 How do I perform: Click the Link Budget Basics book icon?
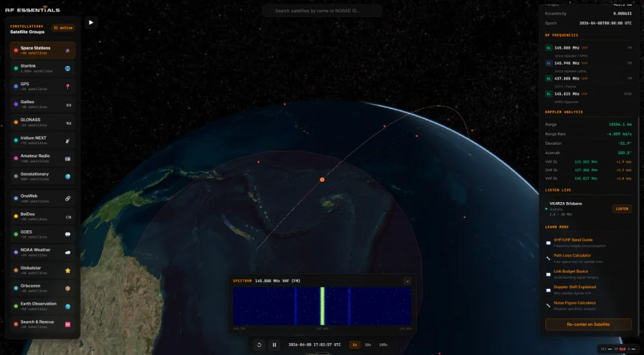pos(548,274)
